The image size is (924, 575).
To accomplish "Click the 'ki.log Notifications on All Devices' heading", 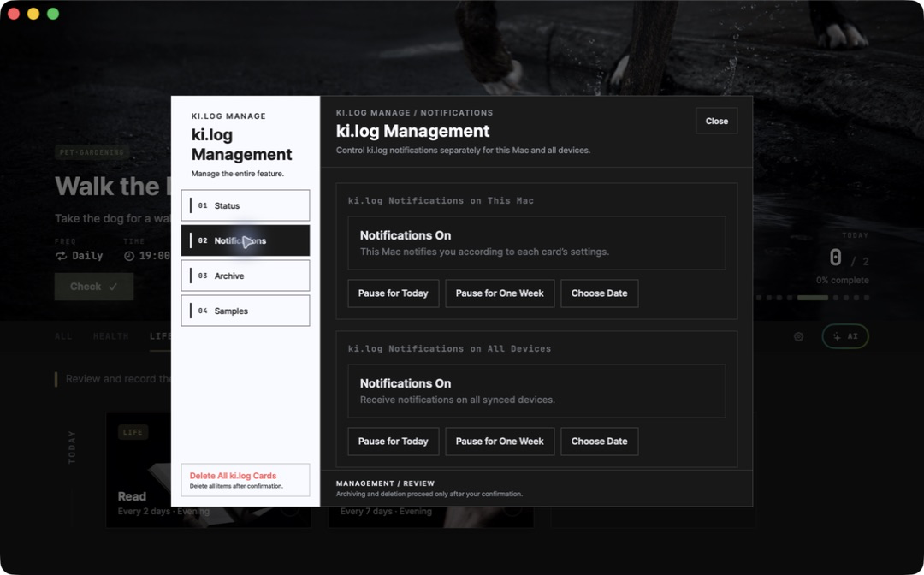I will click(450, 349).
